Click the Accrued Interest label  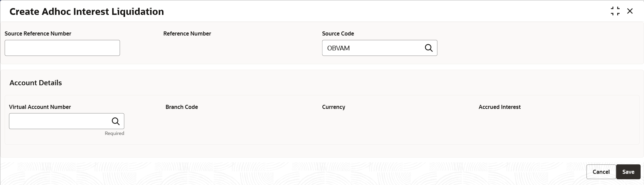click(500, 107)
